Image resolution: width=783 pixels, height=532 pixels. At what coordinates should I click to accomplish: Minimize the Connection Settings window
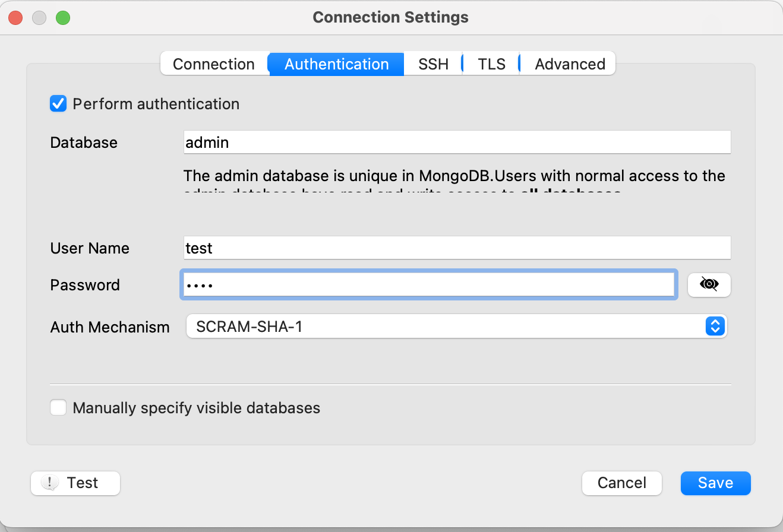pyautogui.click(x=39, y=18)
